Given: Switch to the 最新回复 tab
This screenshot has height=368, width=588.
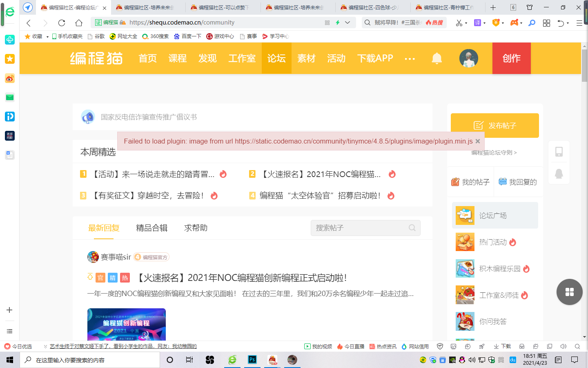Looking at the screenshot, I should (x=104, y=228).
